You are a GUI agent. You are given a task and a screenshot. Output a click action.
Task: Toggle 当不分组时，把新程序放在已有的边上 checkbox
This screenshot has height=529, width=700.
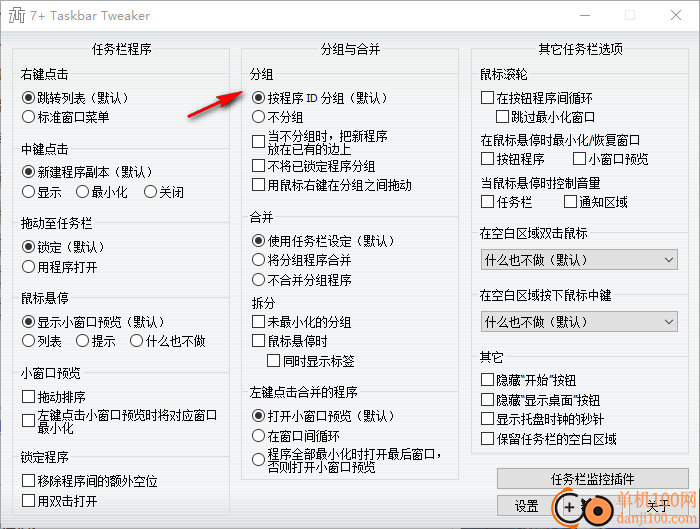(258, 142)
